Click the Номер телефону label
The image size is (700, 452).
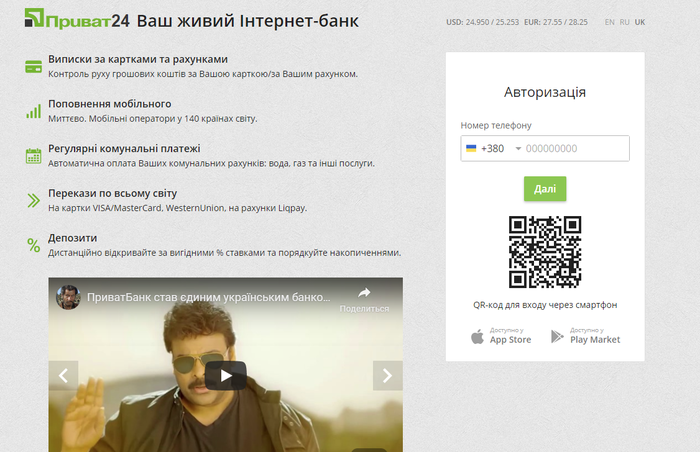(496, 126)
